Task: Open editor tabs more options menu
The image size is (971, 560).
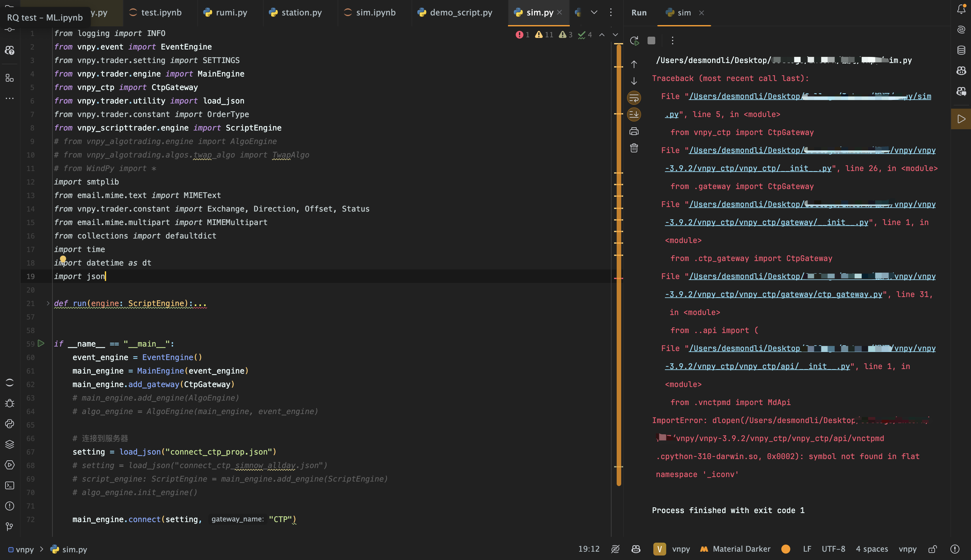Action: coord(611,12)
